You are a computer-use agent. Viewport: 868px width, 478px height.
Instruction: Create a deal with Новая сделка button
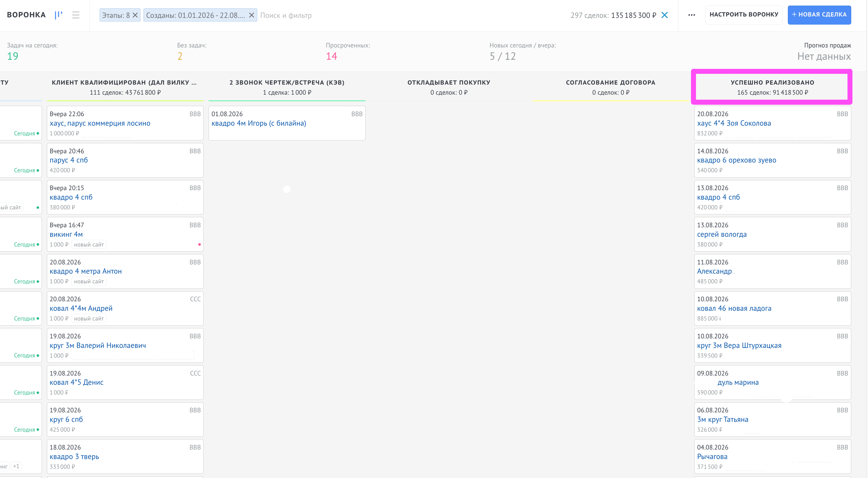click(819, 15)
